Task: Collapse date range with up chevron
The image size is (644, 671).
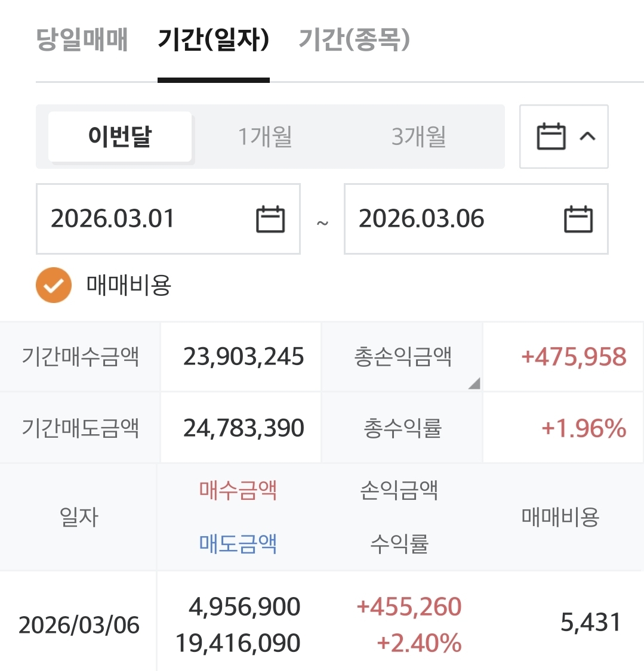Action: [x=587, y=137]
